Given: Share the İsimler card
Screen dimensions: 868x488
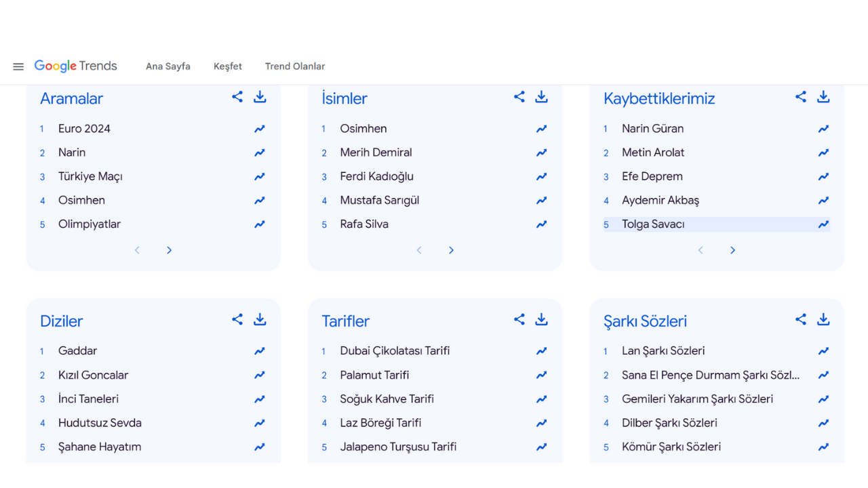Looking at the screenshot, I should point(519,97).
